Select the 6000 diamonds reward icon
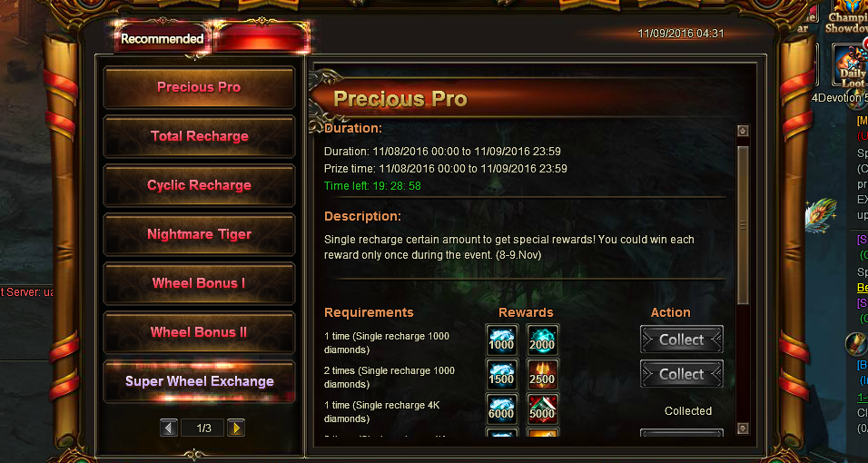Screen dimensions: 868x463 coord(502,409)
